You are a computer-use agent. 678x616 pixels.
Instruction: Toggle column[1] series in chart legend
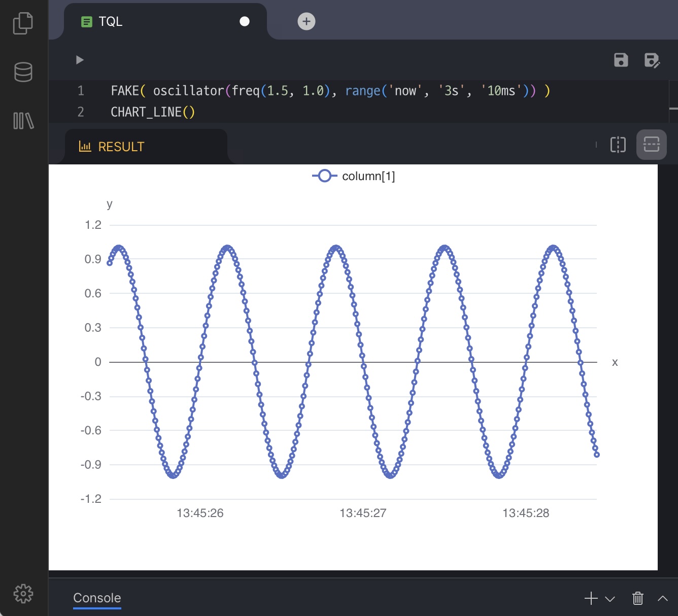click(354, 176)
